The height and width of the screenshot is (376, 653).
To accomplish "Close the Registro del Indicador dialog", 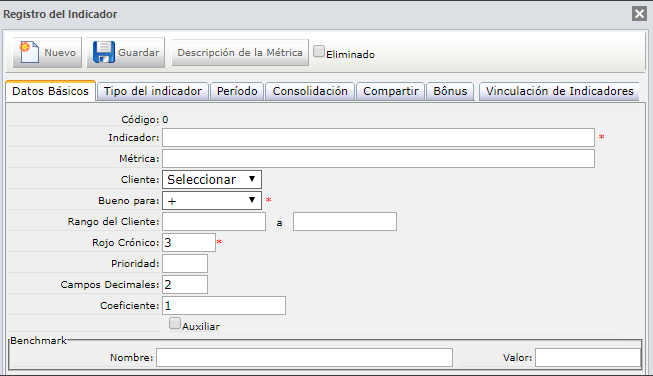I will (639, 14).
